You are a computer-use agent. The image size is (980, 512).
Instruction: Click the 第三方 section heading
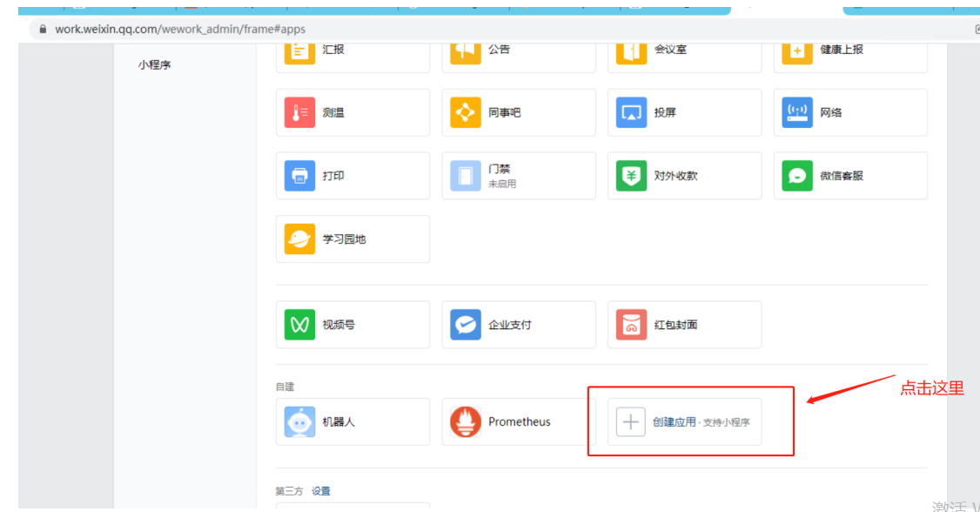coord(289,491)
